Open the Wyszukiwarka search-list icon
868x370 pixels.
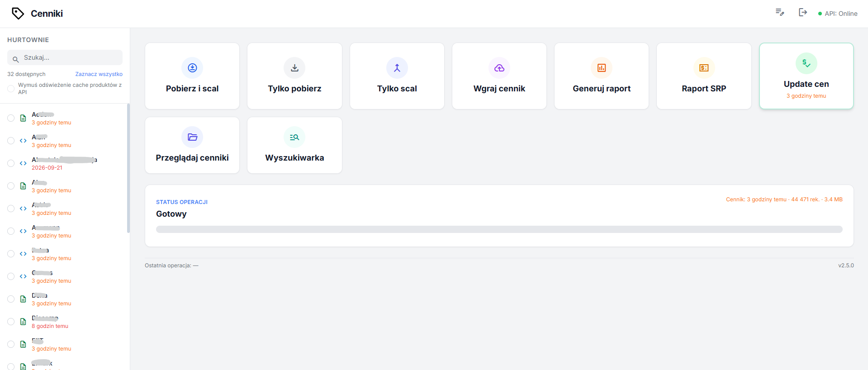(x=294, y=137)
